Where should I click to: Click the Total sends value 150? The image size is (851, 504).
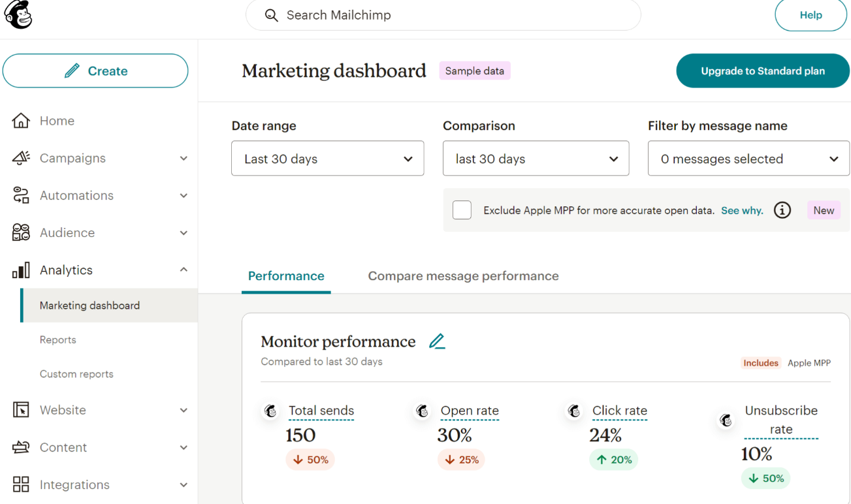(x=300, y=435)
